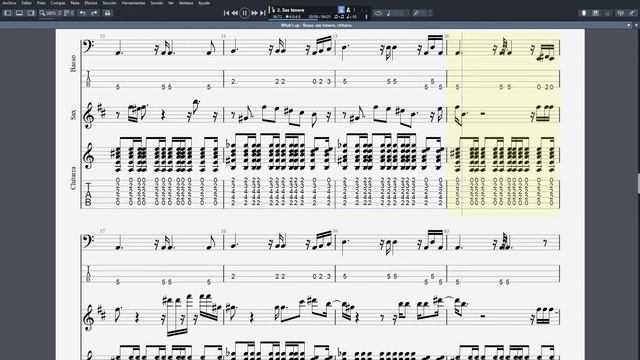Click the tempo value in the LCD

tap(351, 17)
